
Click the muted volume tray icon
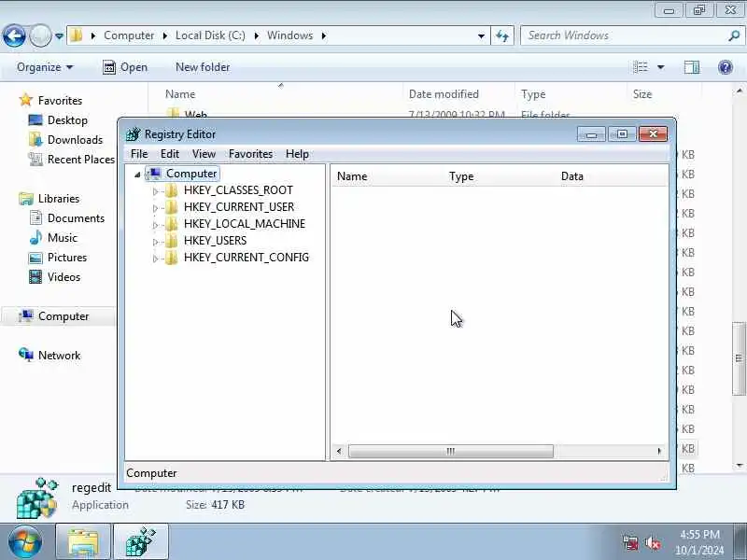[x=652, y=543]
